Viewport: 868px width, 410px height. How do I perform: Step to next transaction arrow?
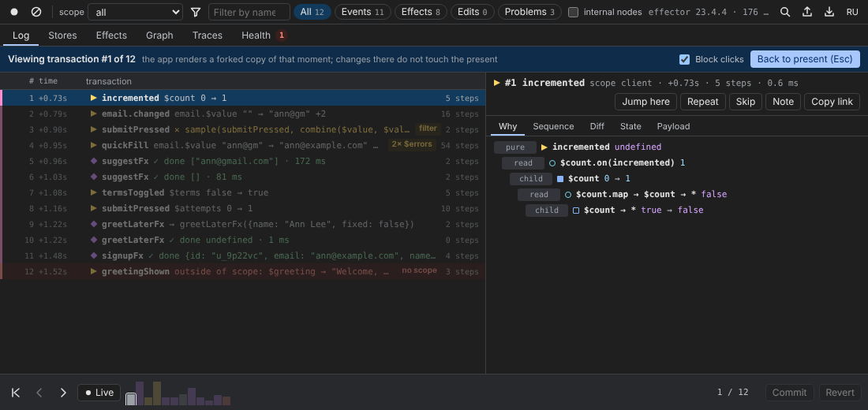(63, 393)
